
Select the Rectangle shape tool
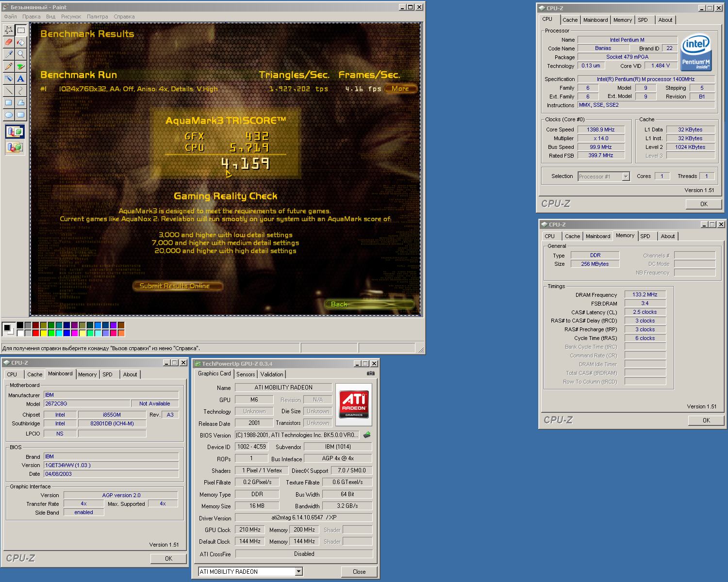pyautogui.click(x=9, y=103)
